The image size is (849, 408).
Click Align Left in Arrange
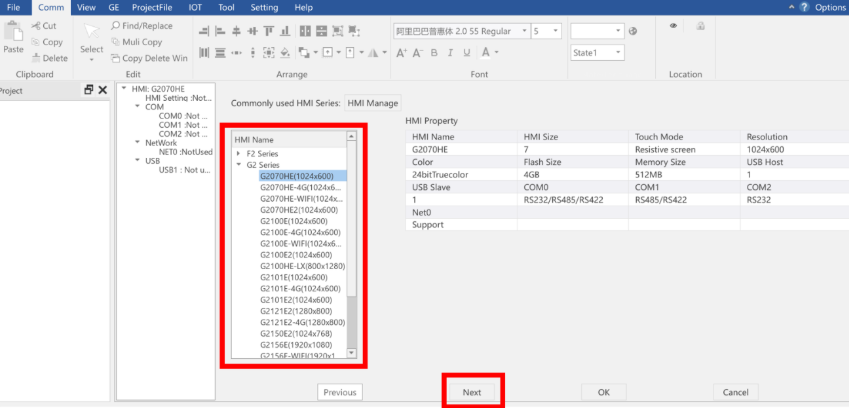click(x=220, y=31)
